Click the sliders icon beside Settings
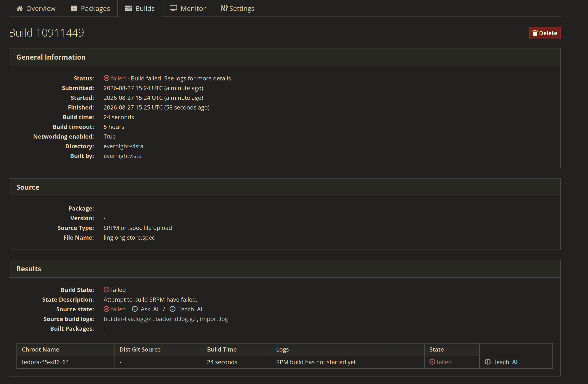This screenshot has width=588, height=384. coord(224,8)
